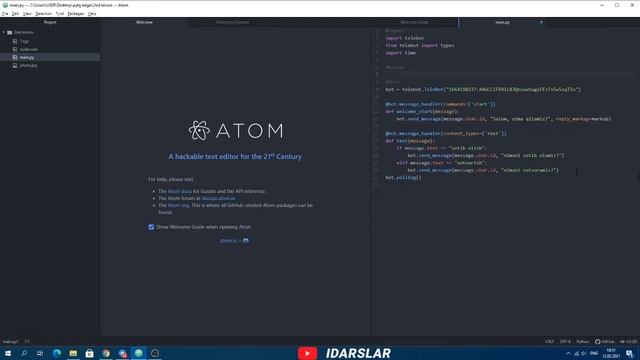Click the 2nd lesson folder icon

(10, 32)
